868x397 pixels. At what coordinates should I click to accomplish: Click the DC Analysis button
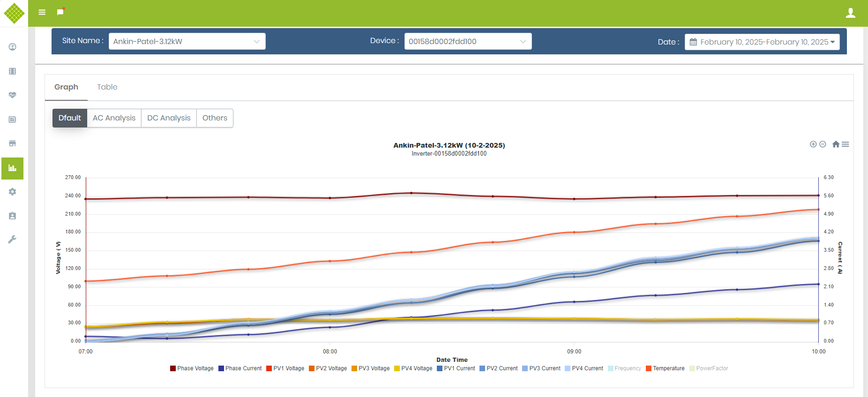[169, 118]
